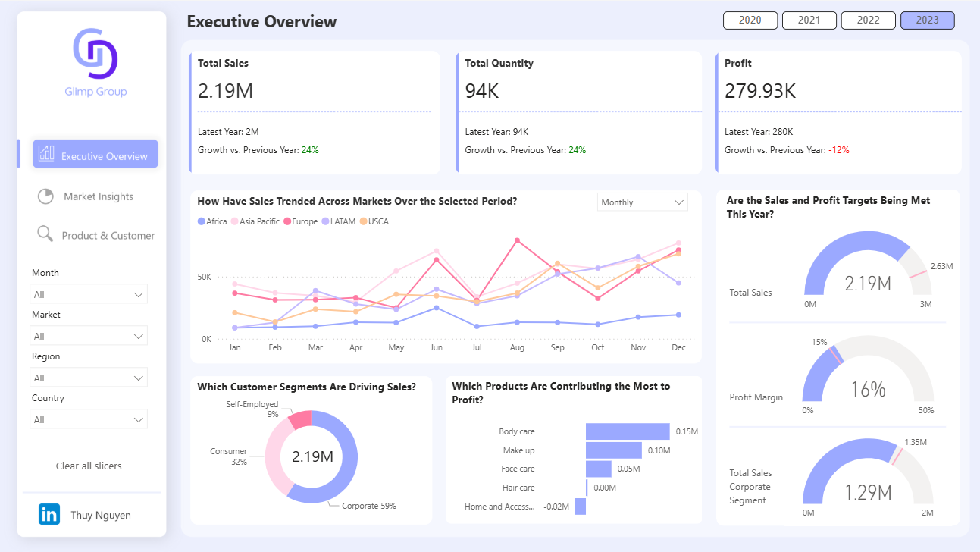This screenshot has width=980, height=552.
Task: Toggle the selected 2023 year filter
Action: 928,20
